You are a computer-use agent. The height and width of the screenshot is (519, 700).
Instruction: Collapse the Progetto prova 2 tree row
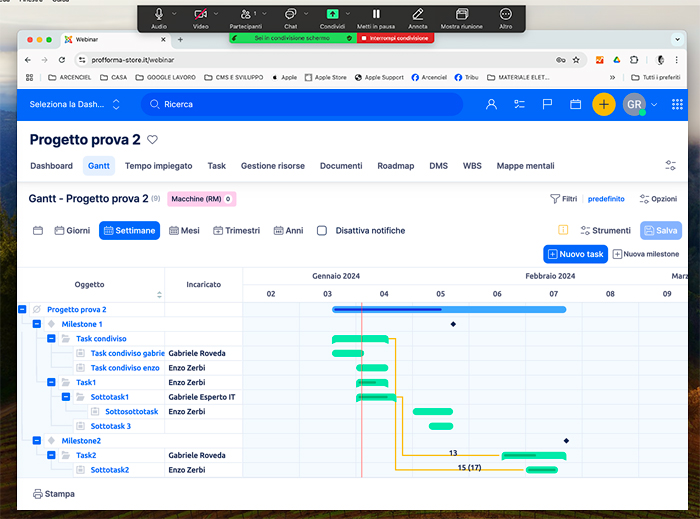point(22,309)
